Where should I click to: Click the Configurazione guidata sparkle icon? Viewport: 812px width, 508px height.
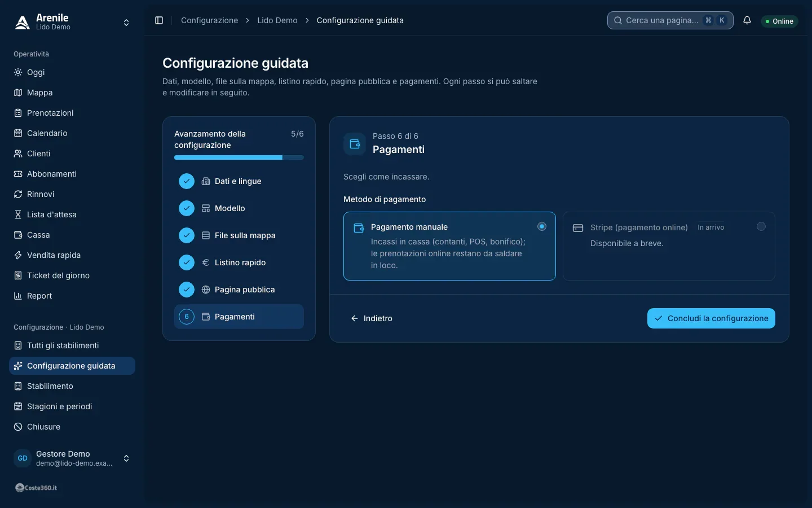pyautogui.click(x=18, y=366)
